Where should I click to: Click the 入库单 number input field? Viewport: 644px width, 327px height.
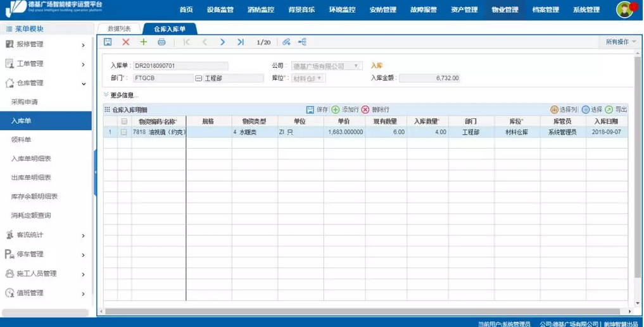tap(180, 66)
